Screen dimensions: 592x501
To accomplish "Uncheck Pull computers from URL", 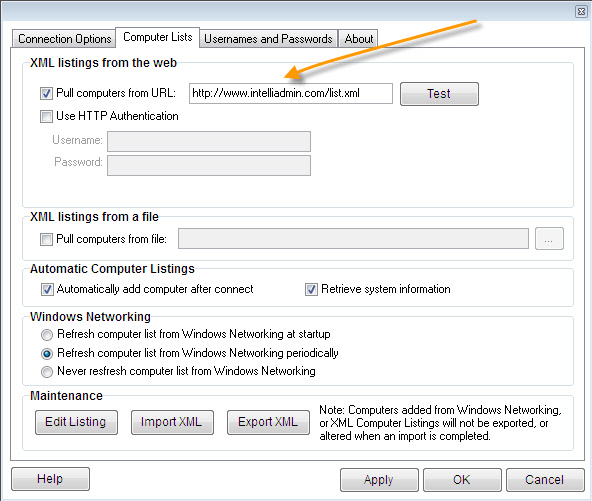I will [x=46, y=93].
